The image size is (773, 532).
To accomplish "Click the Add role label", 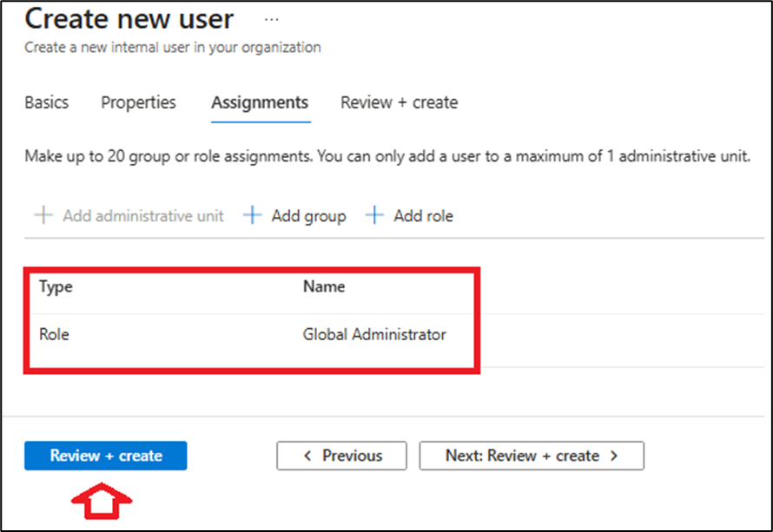I will 423,216.
